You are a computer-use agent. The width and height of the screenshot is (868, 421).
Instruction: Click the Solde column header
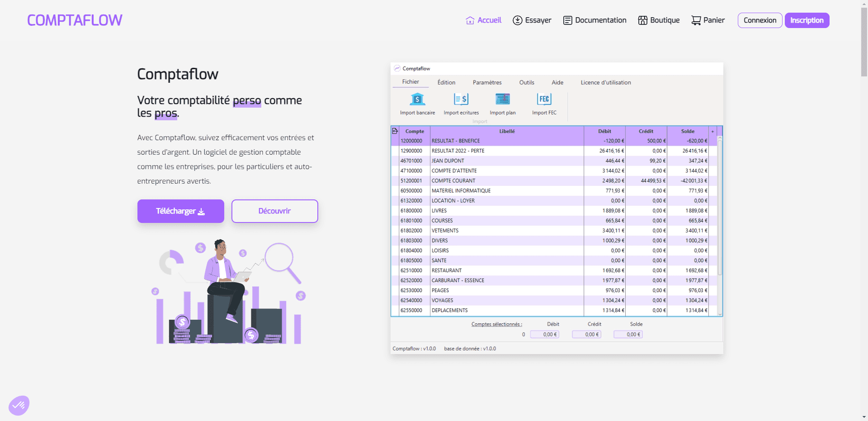pyautogui.click(x=688, y=131)
